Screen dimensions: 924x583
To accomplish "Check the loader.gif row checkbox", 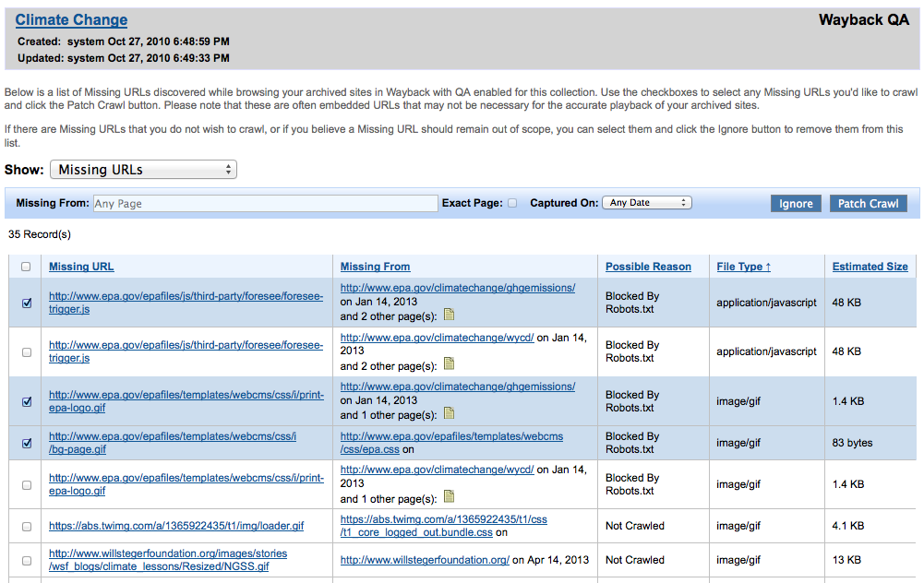I will pos(27,527).
